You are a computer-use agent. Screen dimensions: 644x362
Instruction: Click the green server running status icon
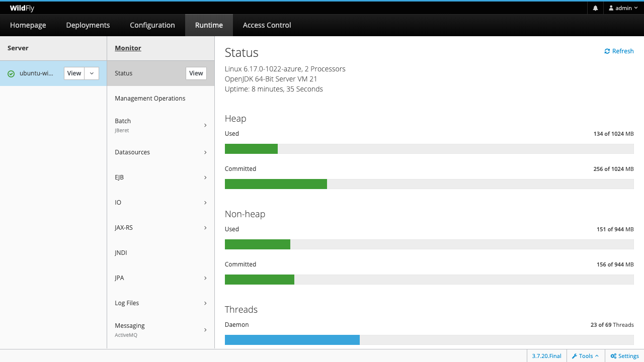pos(11,73)
